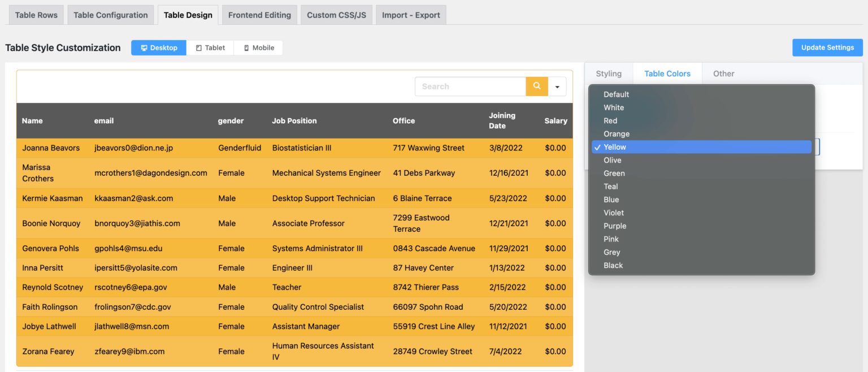Screen dimensions: 868x372
Task: Switch preview to Tablet view
Action: 210,48
